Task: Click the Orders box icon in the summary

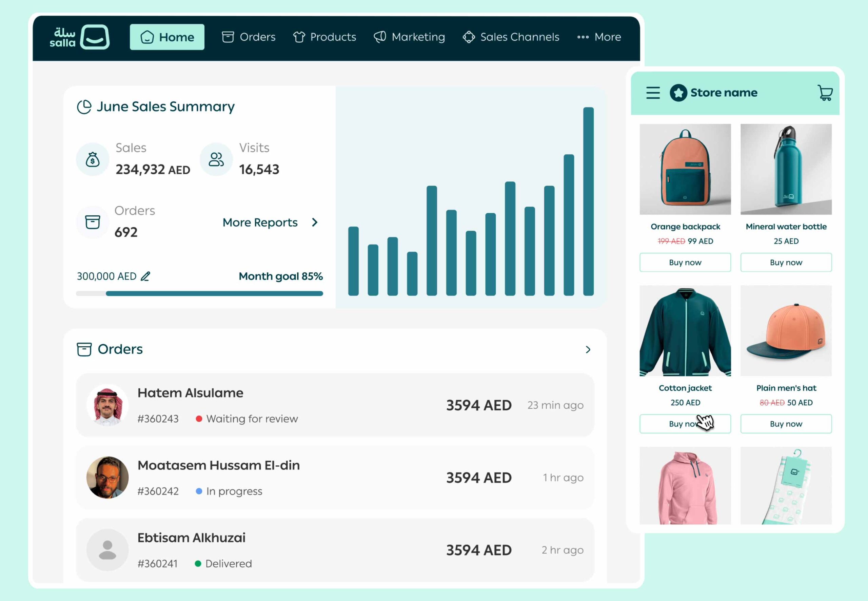Action: point(93,222)
